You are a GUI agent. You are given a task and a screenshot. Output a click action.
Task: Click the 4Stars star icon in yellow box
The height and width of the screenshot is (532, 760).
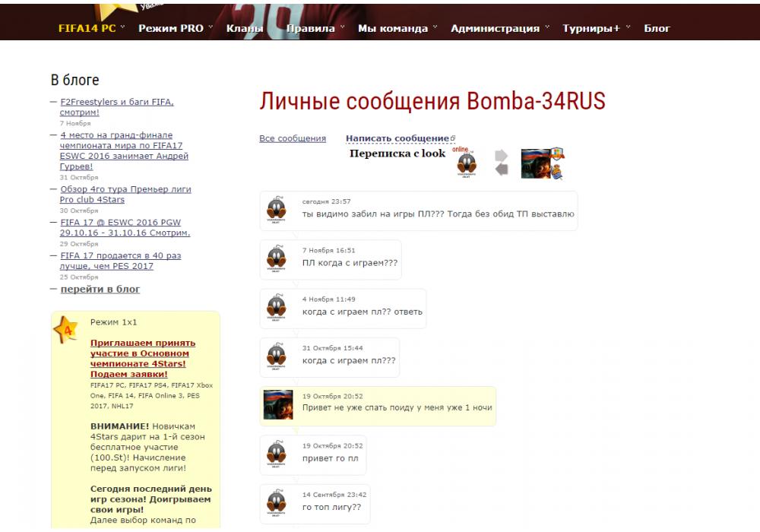point(67,330)
